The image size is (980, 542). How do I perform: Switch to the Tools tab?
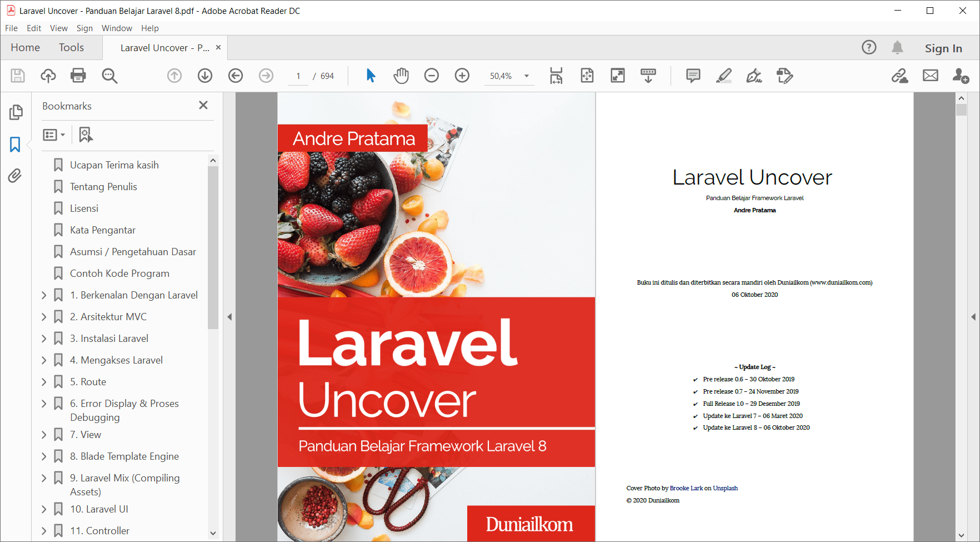click(x=72, y=48)
